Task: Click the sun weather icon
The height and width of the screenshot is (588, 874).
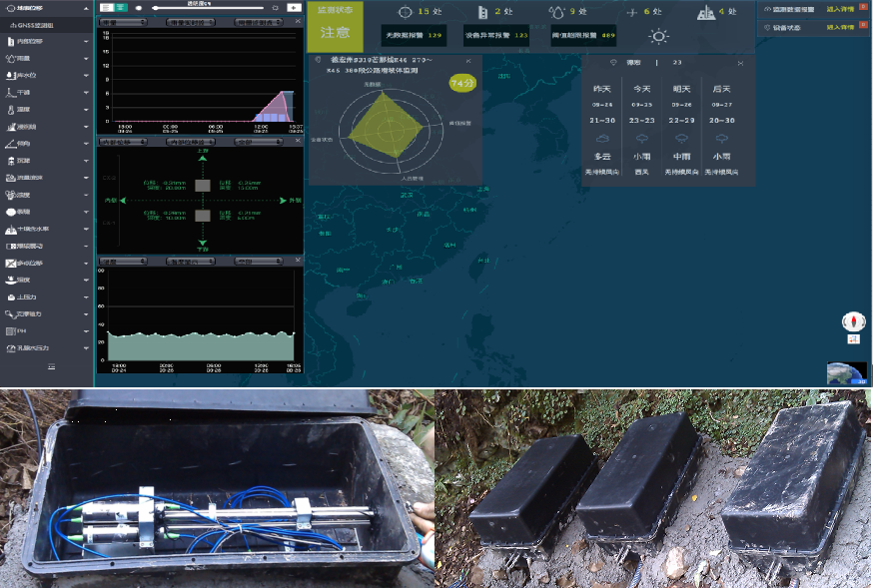Action: pos(658,37)
